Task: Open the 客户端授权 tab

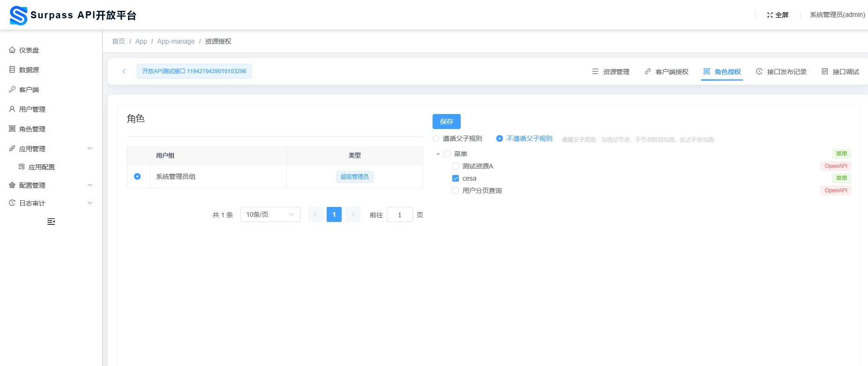Action: (x=666, y=72)
